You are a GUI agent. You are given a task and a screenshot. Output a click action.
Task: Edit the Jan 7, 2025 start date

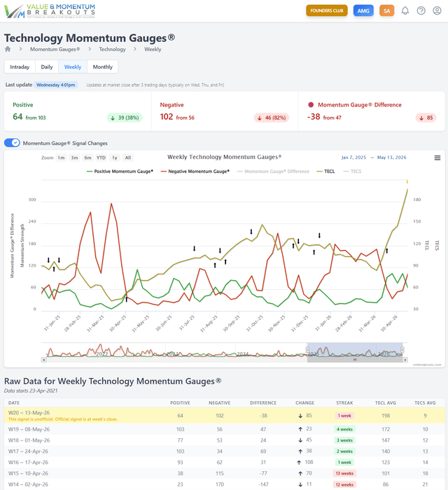click(353, 157)
